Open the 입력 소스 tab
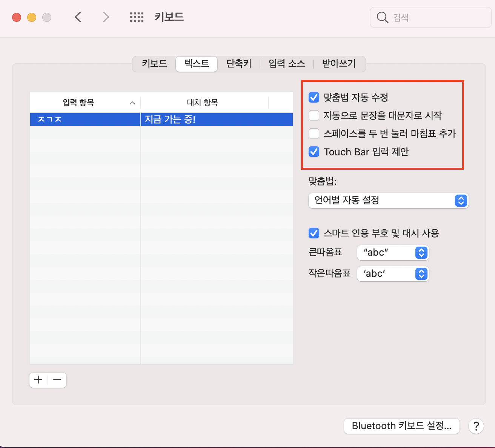 point(287,63)
